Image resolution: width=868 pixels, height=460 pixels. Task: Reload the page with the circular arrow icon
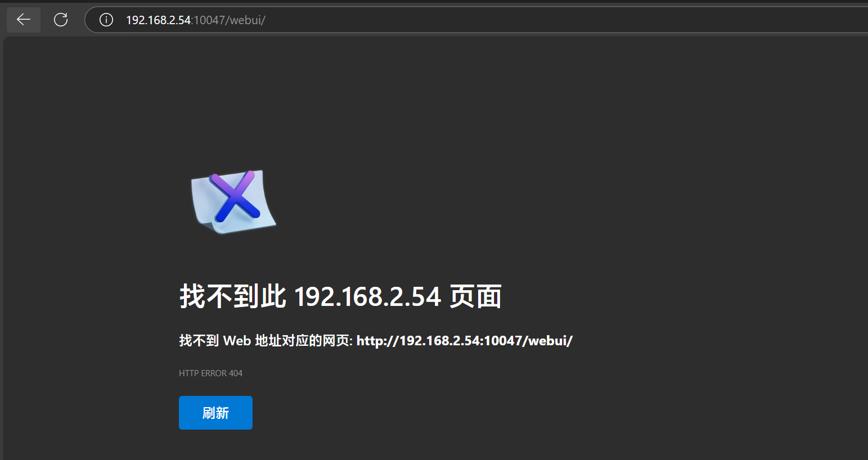click(x=61, y=20)
